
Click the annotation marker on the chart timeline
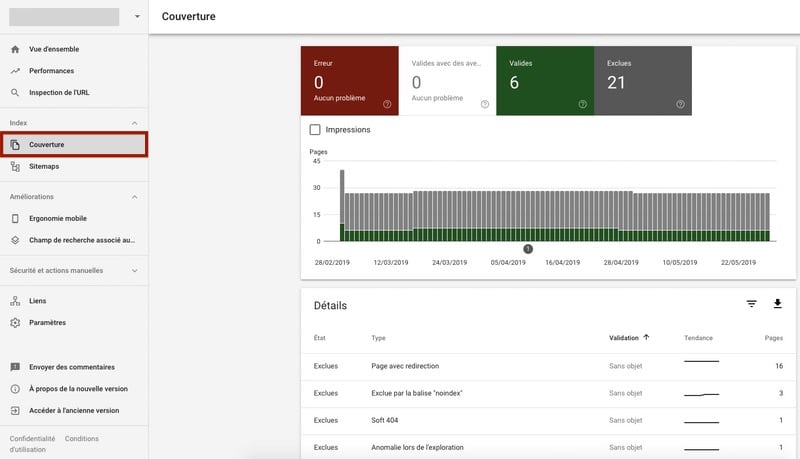(x=528, y=249)
